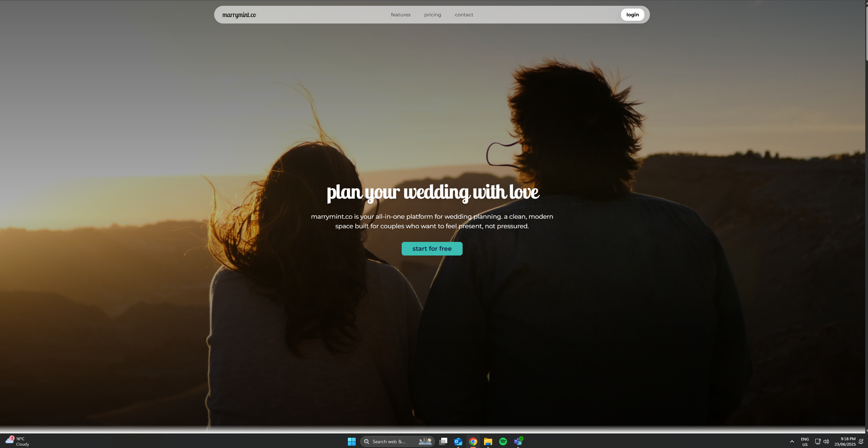Screen dimensions: 868x448
Task: Open the contact nav link
Action: click(x=464, y=15)
